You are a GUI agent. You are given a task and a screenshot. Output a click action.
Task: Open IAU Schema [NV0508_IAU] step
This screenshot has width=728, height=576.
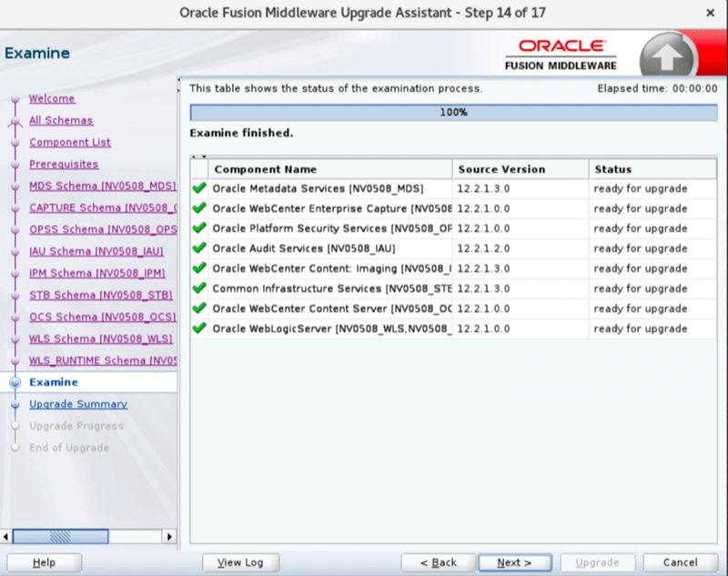(96, 251)
